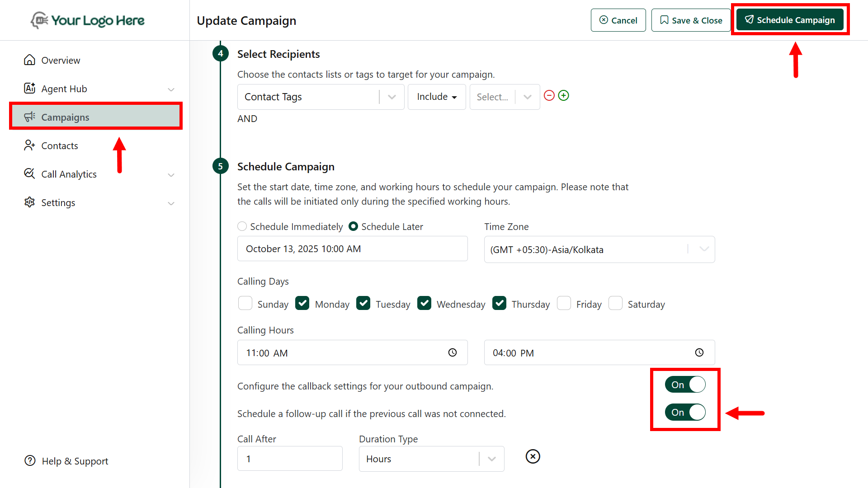Click the Schedule Campaign button
Screen dimensions: 868x488
coord(790,20)
